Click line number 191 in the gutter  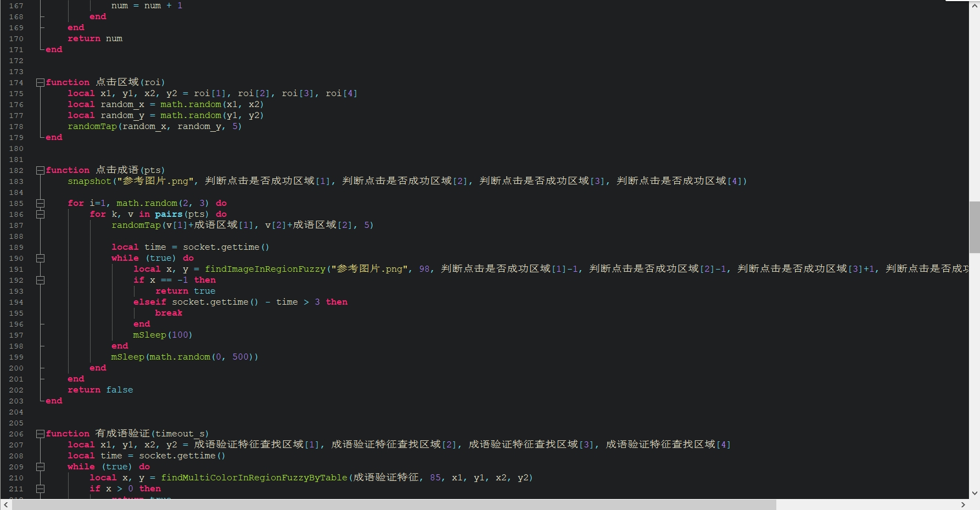16,269
